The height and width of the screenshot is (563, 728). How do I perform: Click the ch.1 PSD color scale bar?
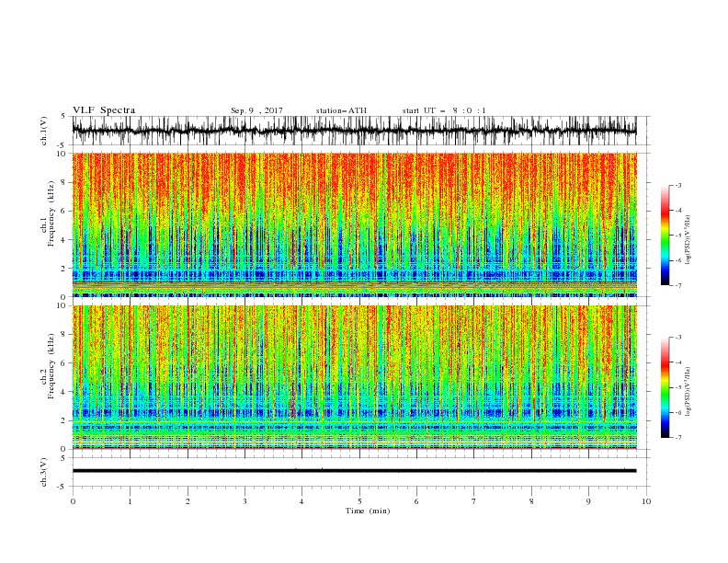pyautogui.click(x=665, y=236)
